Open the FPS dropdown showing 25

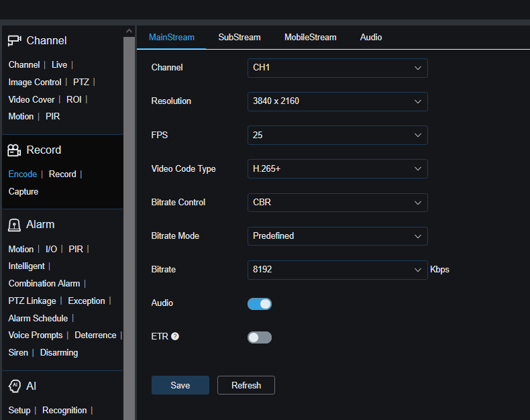coord(337,135)
